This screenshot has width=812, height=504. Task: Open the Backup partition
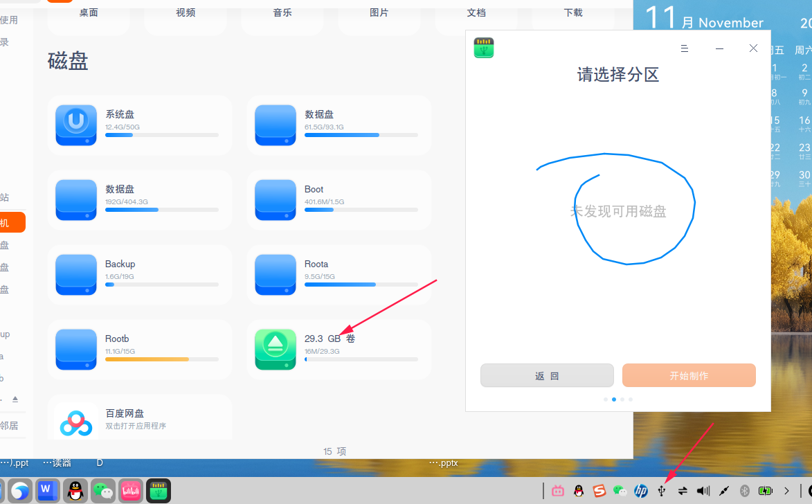click(x=139, y=275)
